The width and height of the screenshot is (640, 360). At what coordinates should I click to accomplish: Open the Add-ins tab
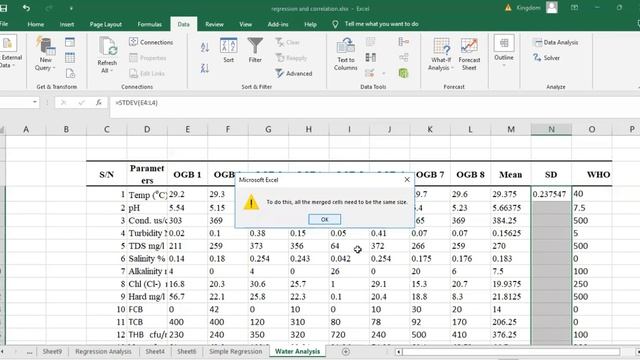tap(278, 24)
